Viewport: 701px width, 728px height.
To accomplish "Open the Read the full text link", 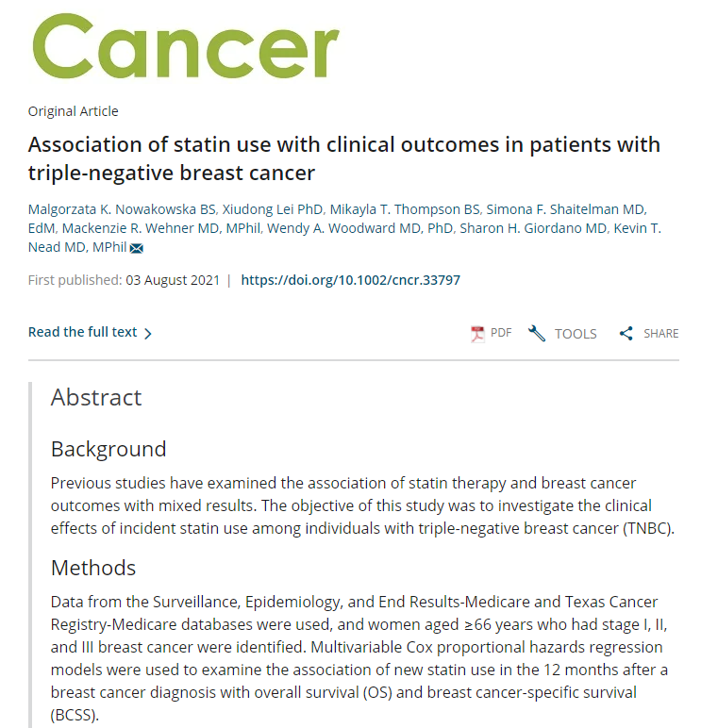I will [x=83, y=332].
